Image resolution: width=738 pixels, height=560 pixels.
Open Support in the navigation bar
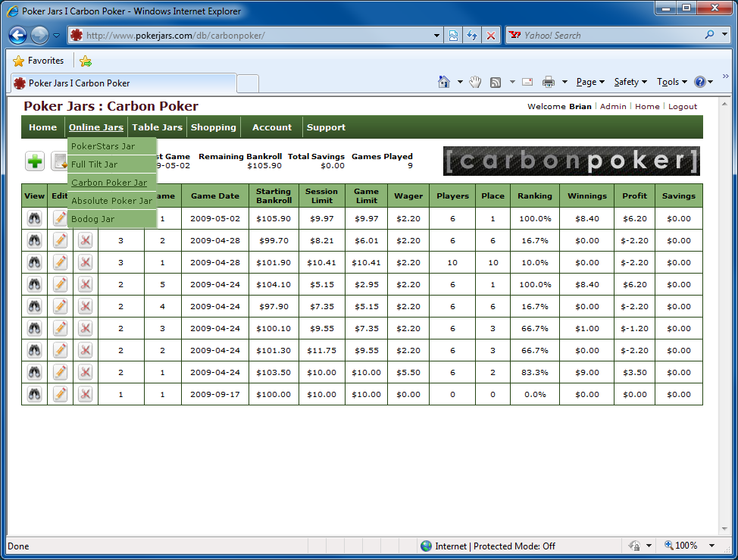(326, 127)
